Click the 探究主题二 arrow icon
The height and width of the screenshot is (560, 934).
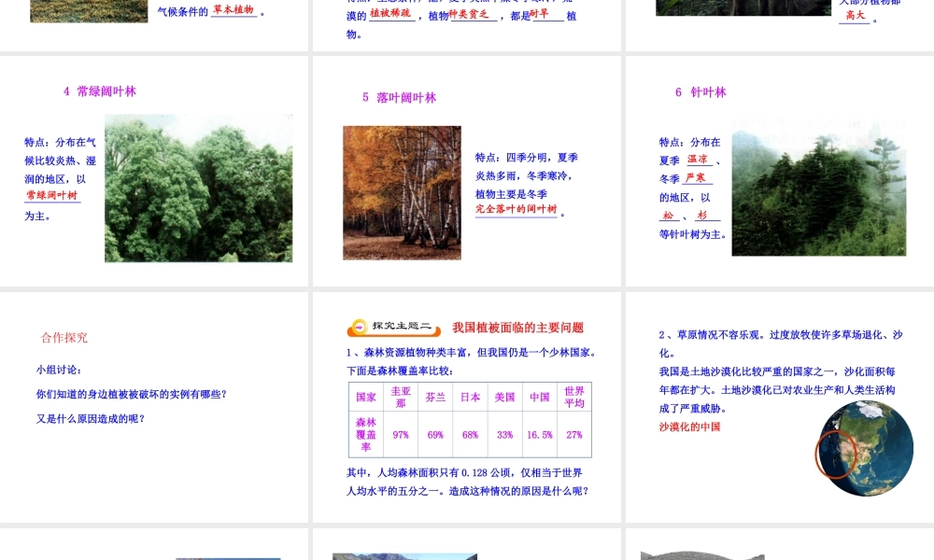click(x=360, y=327)
